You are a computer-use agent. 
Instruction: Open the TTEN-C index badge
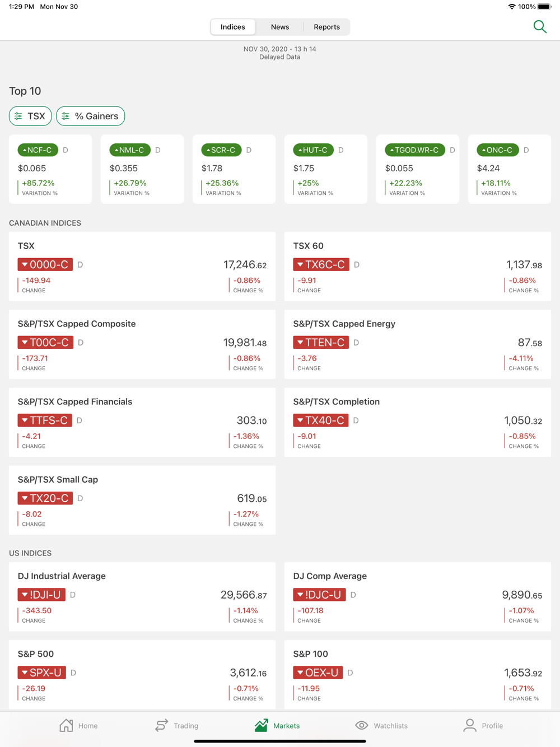pyautogui.click(x=321, y=342)
